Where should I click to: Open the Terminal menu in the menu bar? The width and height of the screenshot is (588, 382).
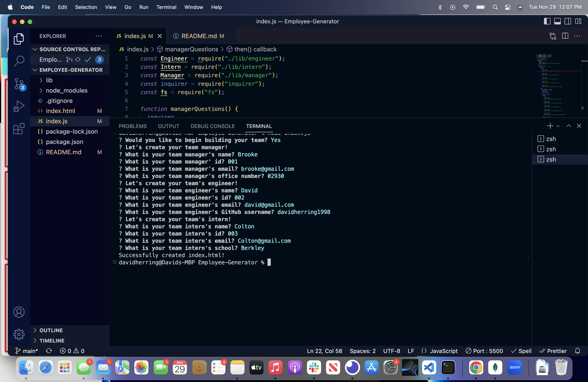[166, 7]
